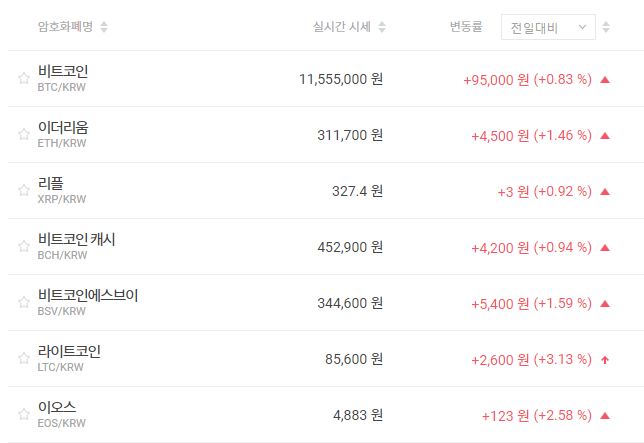Open the 비트코인 coin name link
Image resolution: width=644 pixels, height=443 pixels.
(63, 72)
